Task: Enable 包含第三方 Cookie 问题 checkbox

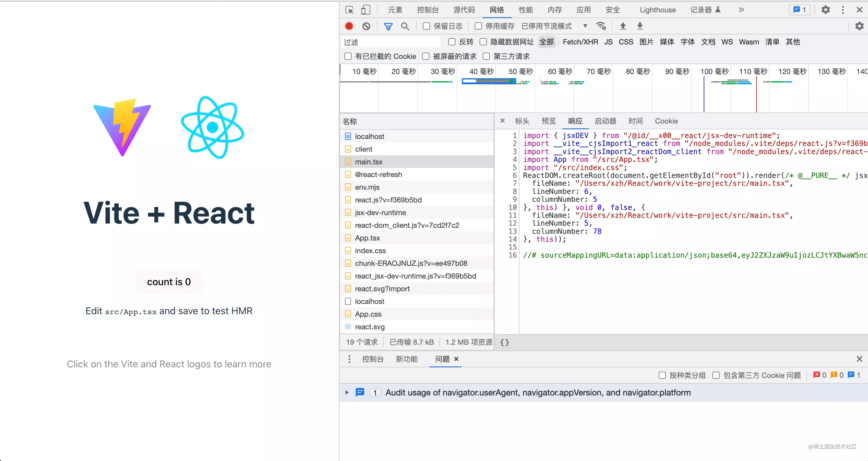Action: click(716, 375)
